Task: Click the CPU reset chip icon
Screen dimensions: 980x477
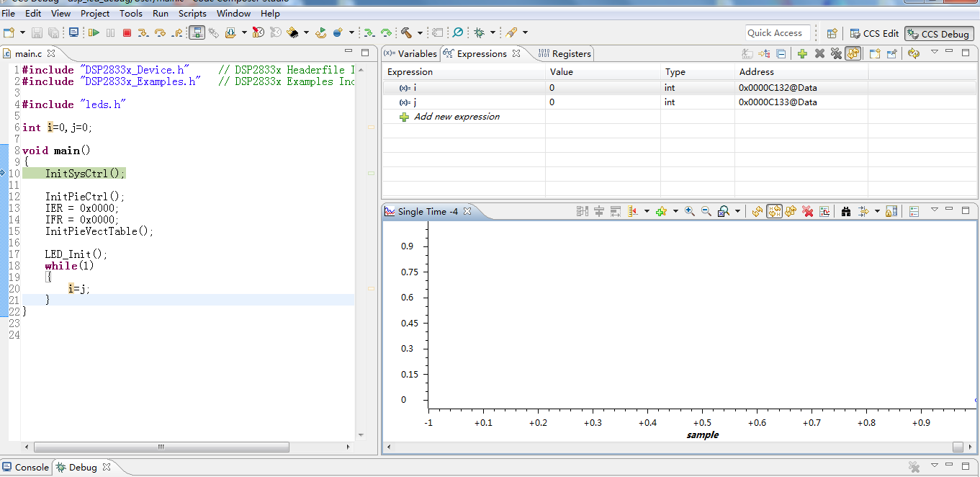Action: tap(293, 32)
